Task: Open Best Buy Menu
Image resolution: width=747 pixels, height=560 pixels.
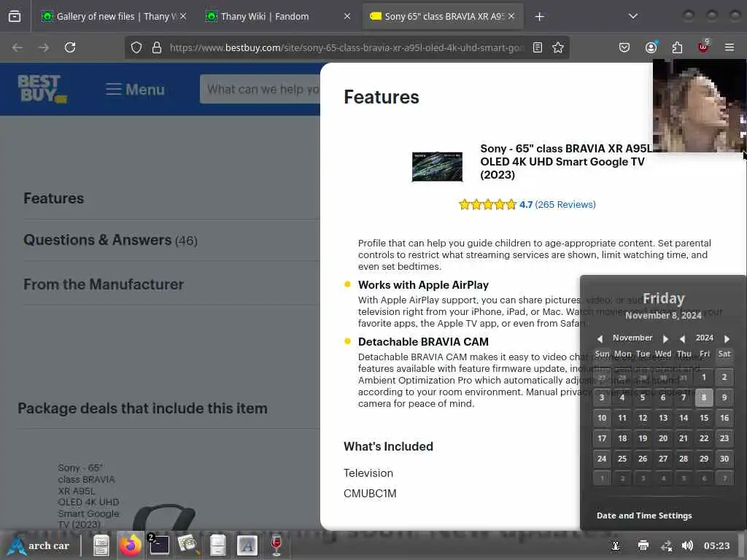Action: (x=135, y=90)
